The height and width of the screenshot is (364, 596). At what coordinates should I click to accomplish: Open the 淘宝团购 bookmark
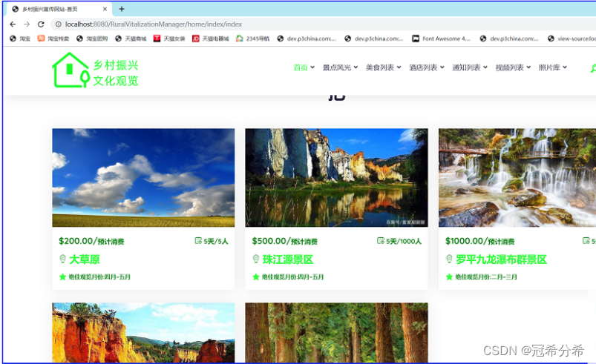click(92, 39)
